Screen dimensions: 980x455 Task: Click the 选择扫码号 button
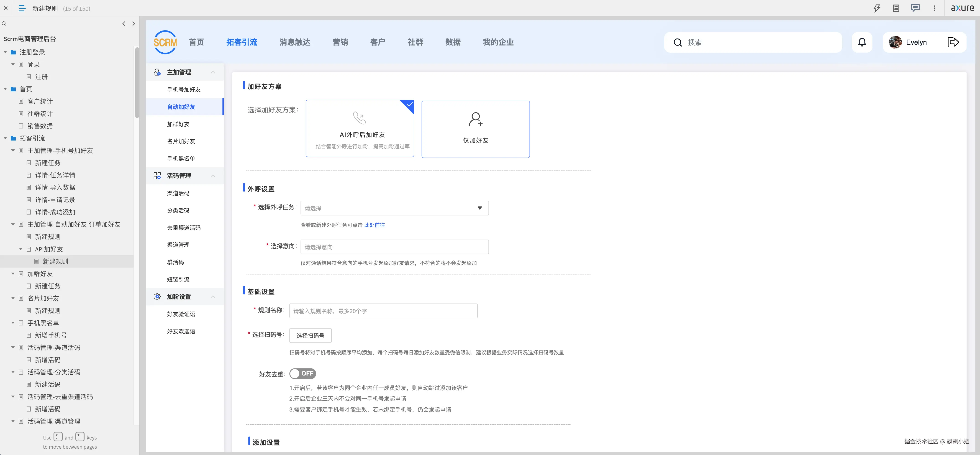point(310,335)
